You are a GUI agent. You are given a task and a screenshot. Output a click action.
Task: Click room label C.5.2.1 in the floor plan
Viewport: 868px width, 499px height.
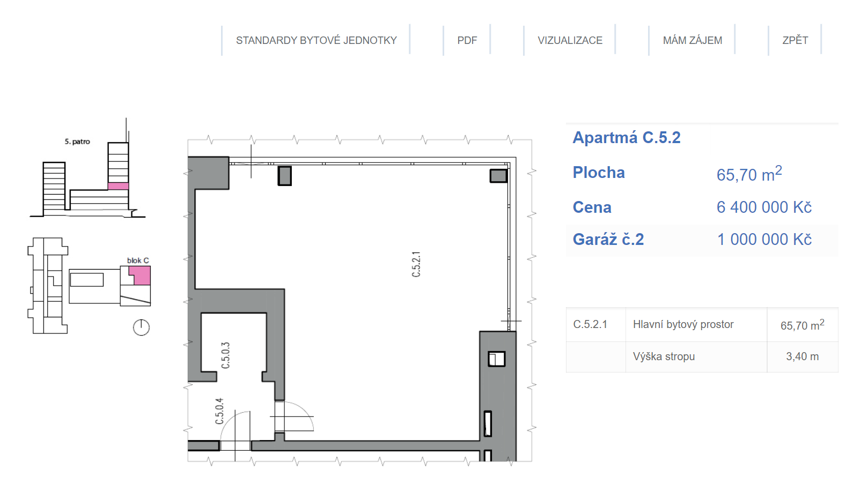(416, 264)
